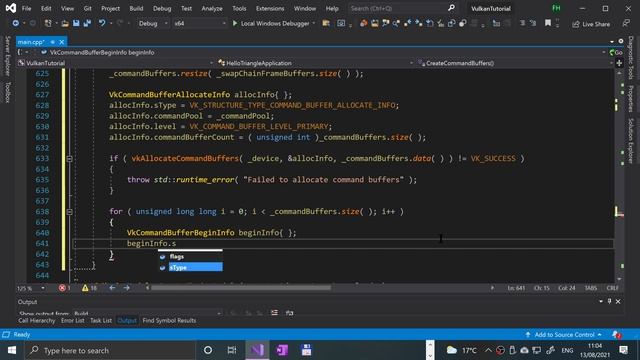Click the Live Share button
The width and height of the screenshot is (640, 360).
click(x=591, y=24)
